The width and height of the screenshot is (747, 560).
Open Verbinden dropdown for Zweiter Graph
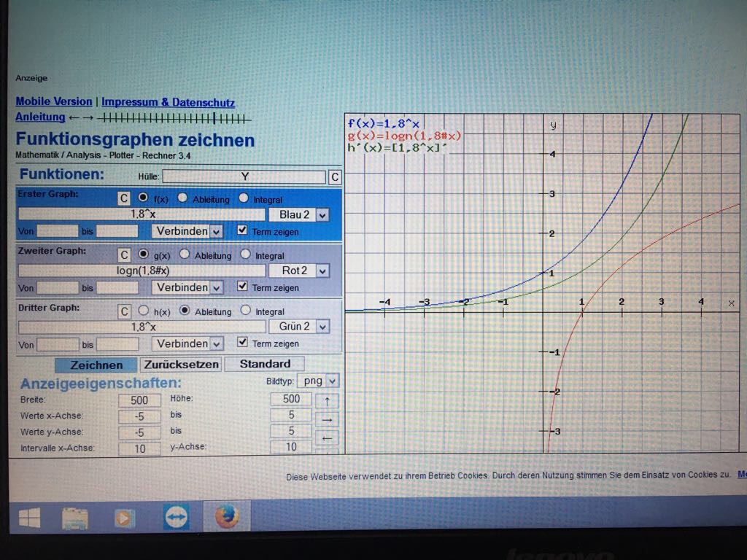point(188,287)
